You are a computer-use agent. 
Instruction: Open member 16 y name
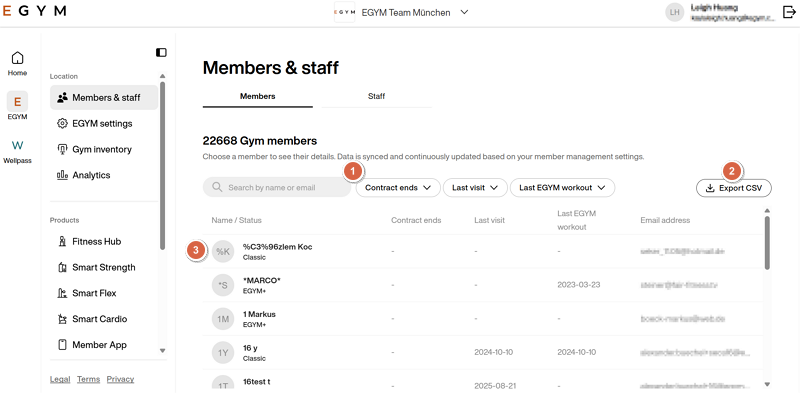point(249,348)
